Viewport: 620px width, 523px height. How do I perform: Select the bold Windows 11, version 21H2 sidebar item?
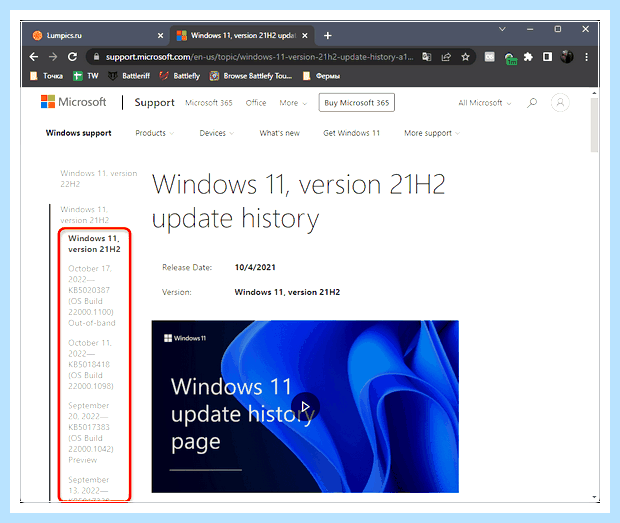(x=94, y=244)
